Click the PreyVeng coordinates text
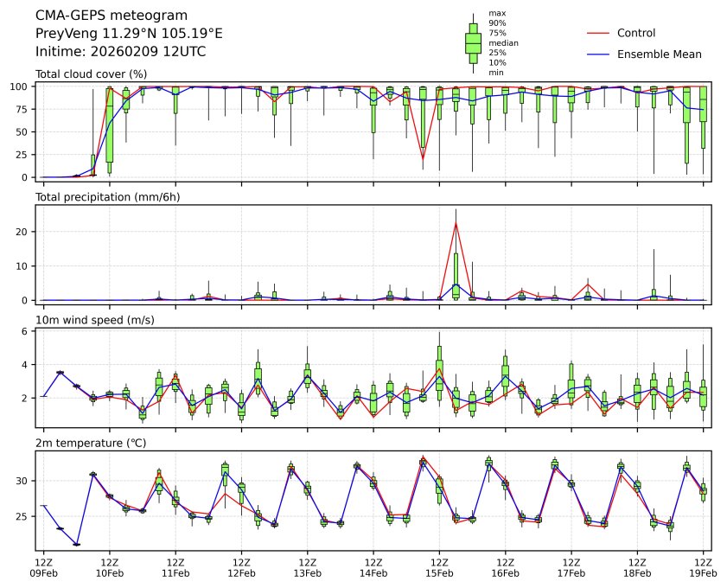 tap(129, 33)
